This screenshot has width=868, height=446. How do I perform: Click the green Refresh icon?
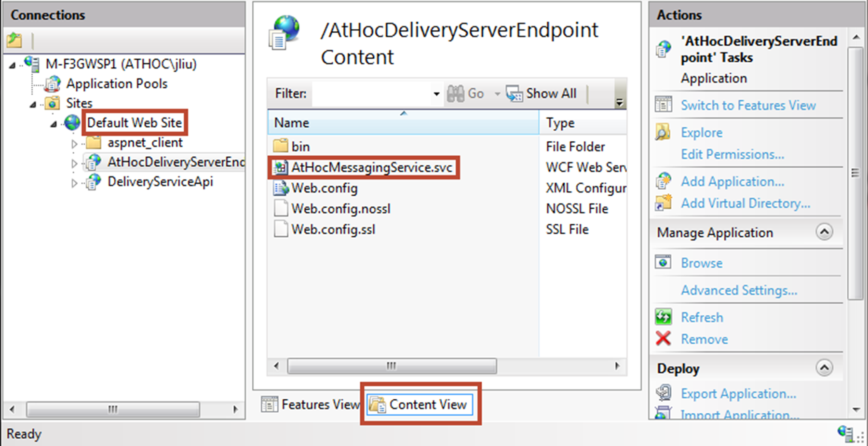664,317
